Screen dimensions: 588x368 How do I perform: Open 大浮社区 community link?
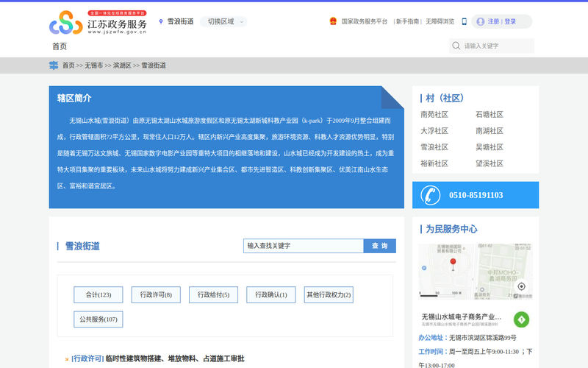(x=434, y=131)
